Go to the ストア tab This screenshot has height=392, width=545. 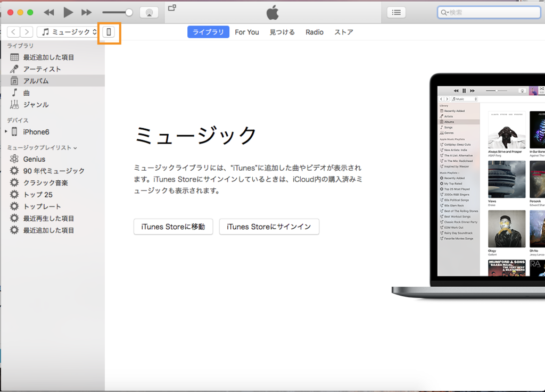click(x=344, y=32)
